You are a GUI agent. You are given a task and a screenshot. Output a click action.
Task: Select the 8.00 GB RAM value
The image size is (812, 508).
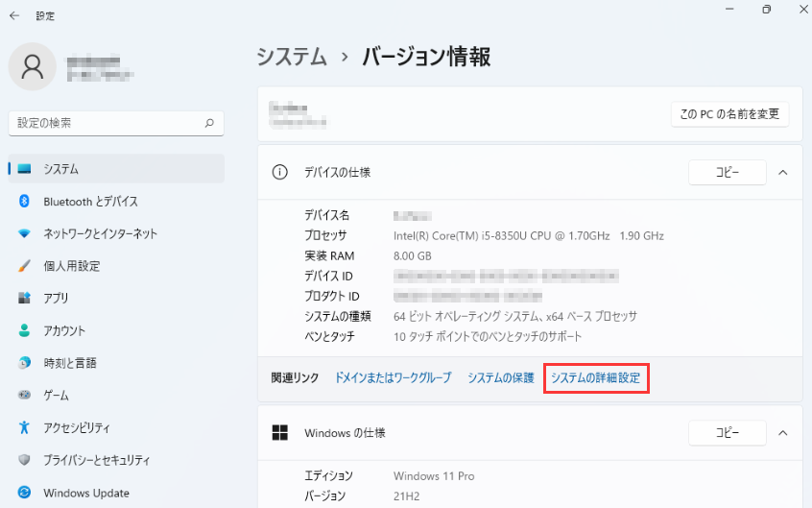pyautogui.click(x=412, y=256)
